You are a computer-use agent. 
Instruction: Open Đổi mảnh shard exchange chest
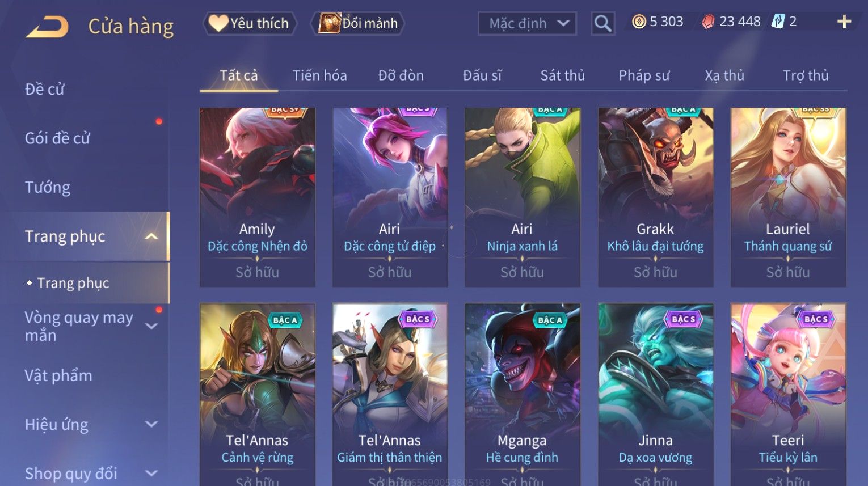click(357, 23)
